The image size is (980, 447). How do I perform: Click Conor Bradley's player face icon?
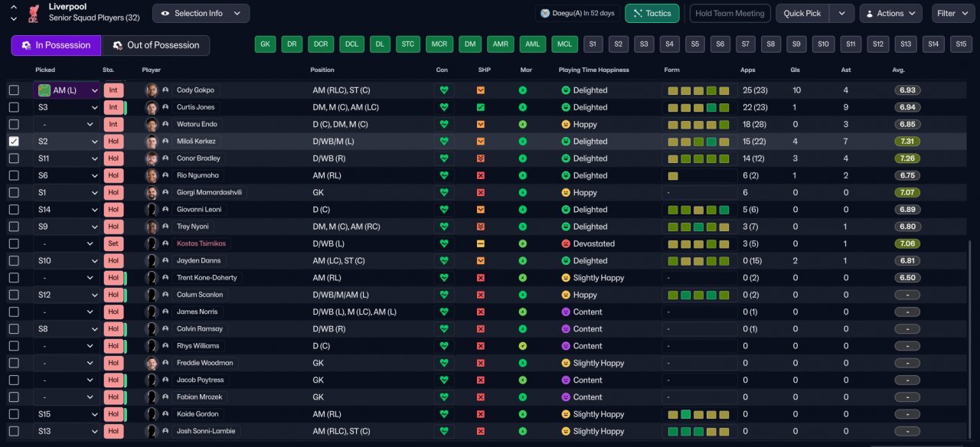[x=152, y=158]
